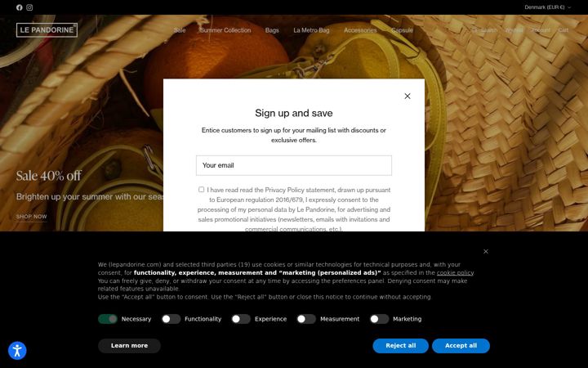The width and height of the screenshot is (588, 368).
Task: Click the Sign up and save heading
Action: coord(294,113)
